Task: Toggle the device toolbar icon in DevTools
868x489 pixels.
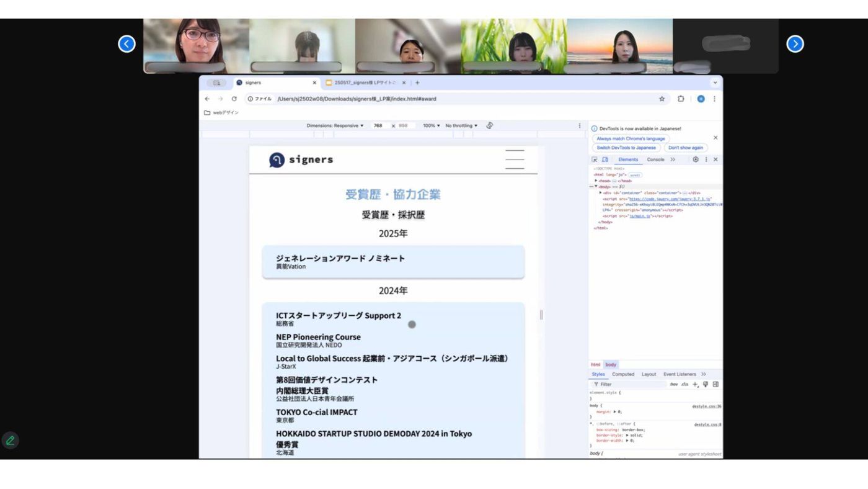Action: [x=605, y=159]
